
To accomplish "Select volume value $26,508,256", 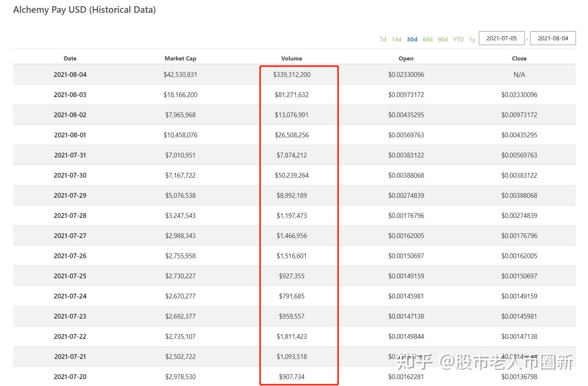I will [291, 135].
